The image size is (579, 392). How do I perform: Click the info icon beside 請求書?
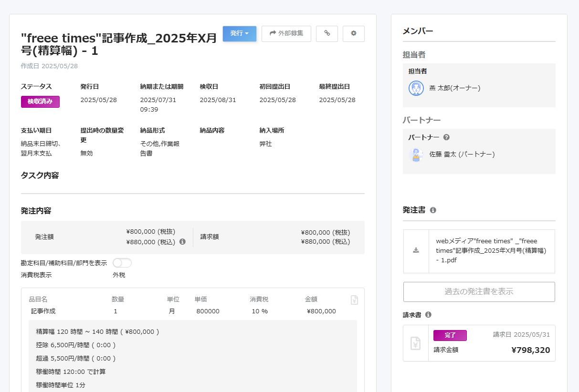(x=428, y=315)
